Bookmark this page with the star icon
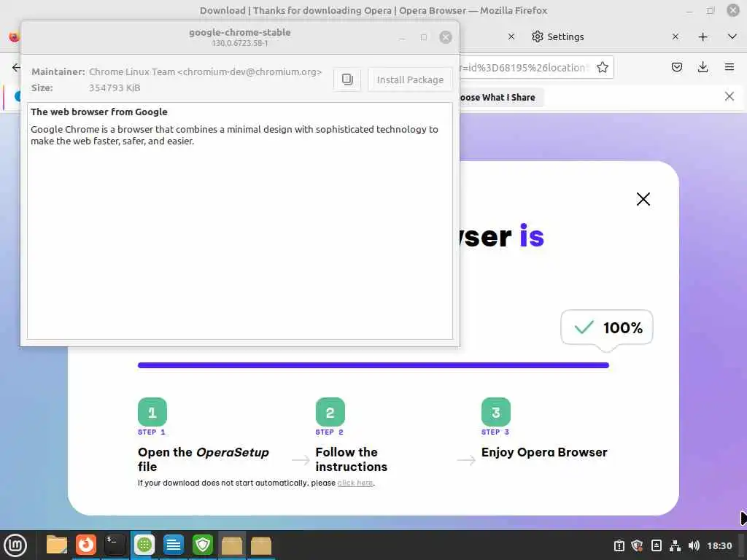Image resolution: width=747 pixels, height=560 pixels. coord(602,67)
